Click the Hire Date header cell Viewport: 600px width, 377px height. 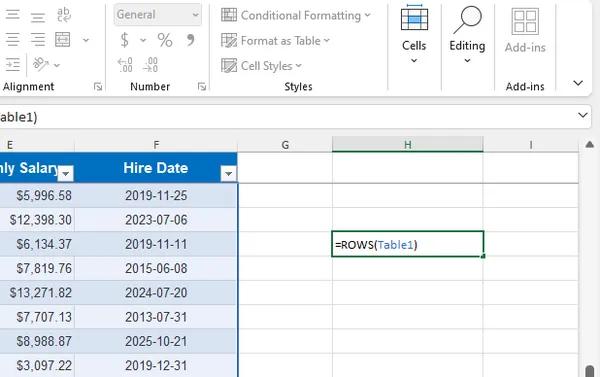click(156, 168)
